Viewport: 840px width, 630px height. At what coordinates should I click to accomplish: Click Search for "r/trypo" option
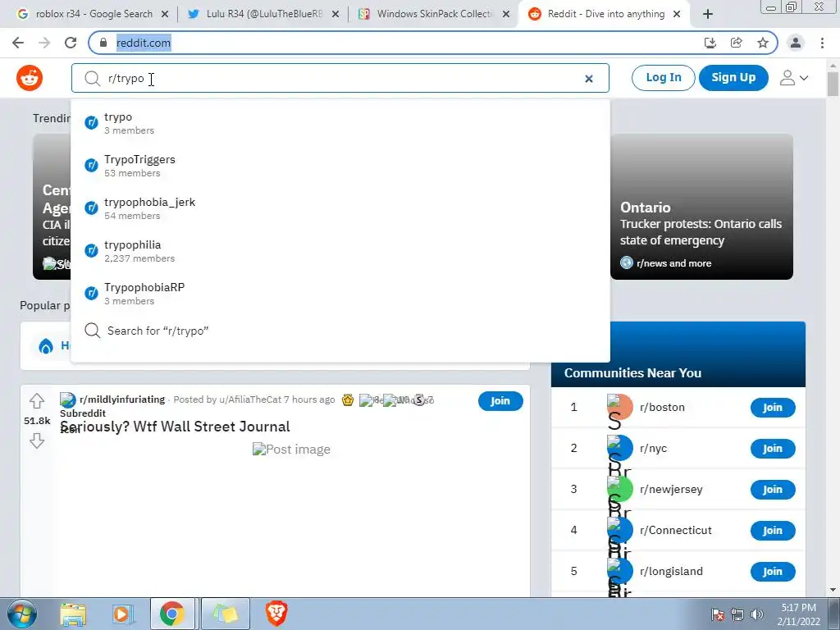coord(340,331)
